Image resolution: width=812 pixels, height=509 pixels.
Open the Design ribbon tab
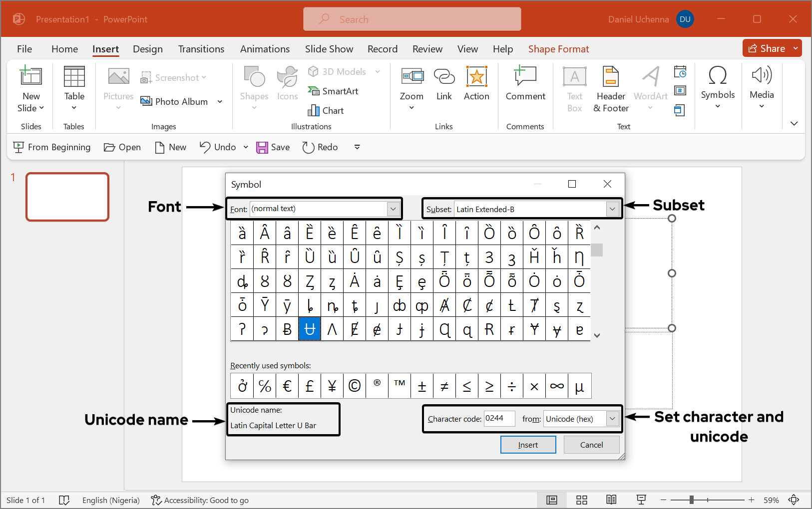pyautogui.click(x=148, y=49)
